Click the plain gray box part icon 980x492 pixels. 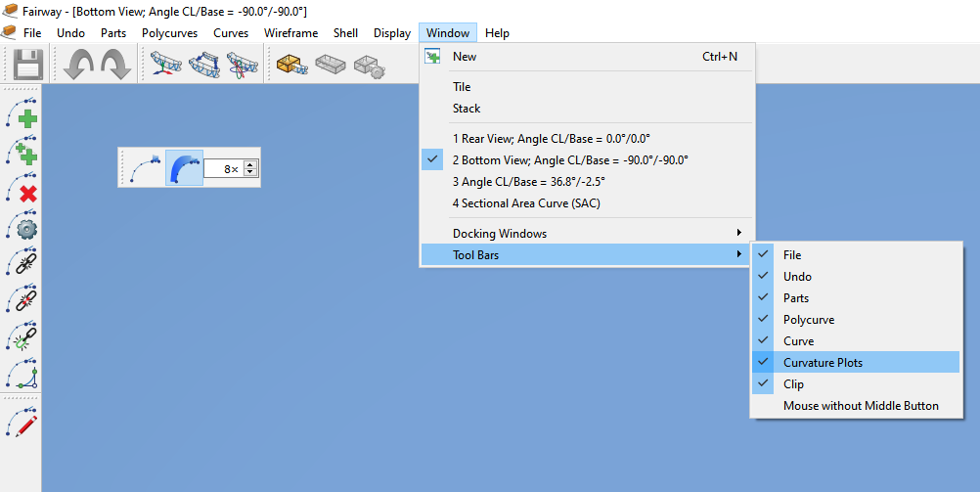point(331,64)
